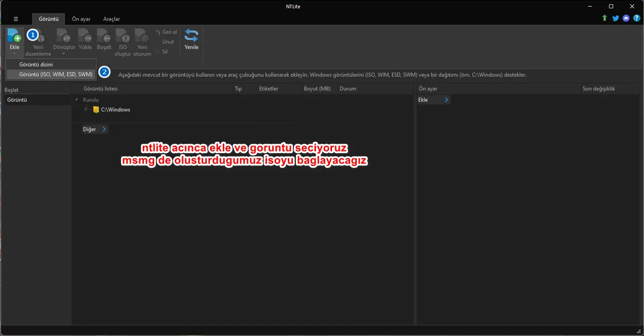644x336 pixels.
Task: Switch to the Araçlar tab
Action: point(111,19)
